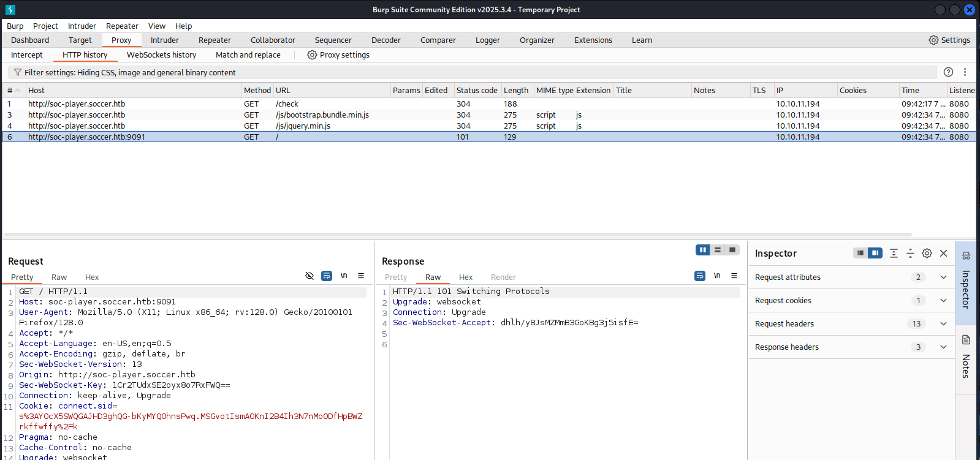Screen dimensions: 980x460
Task: Click Inspector side tab icon
Action: click(x=966, y=255)
